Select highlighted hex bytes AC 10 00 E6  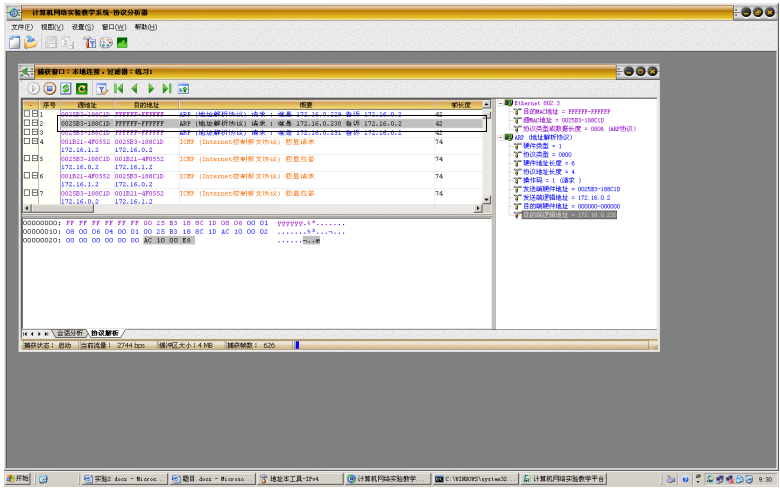point(169,240)
